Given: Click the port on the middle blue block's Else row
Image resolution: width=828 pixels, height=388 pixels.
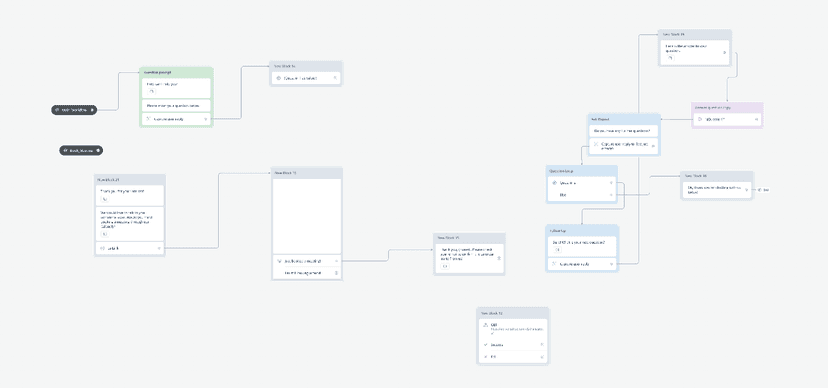Looking at the screenshot, I should click(x=611, y=195).
